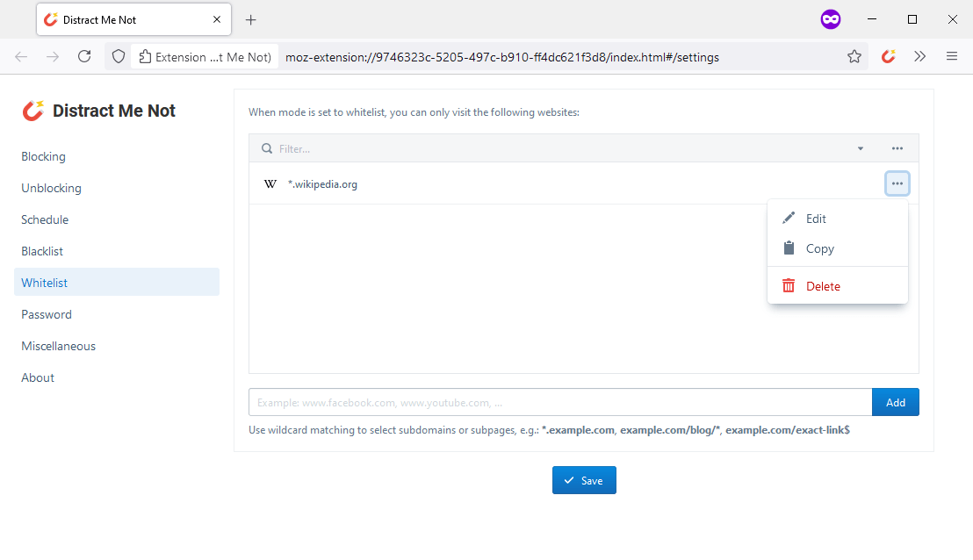Click the private browsing mask icon
Viewport: 973px width, 560px height.
pyautogui.click(x=830, y=19)
